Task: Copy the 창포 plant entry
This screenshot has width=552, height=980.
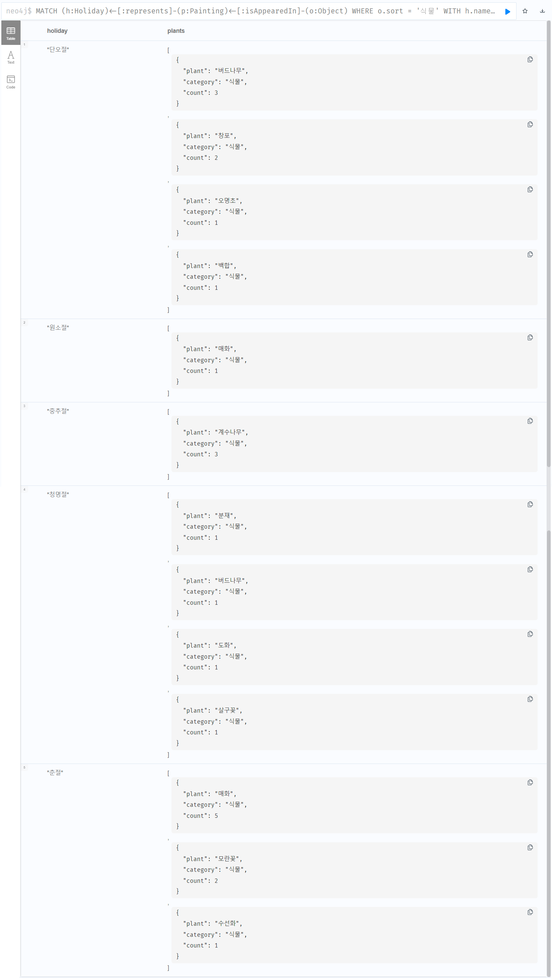Action: coord(530,124)
